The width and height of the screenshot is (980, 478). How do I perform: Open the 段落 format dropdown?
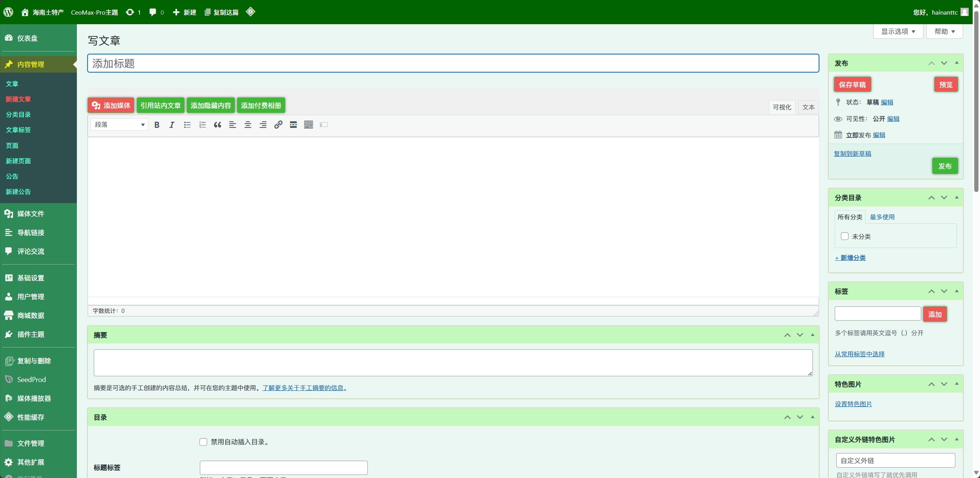(x=119, y=125)
